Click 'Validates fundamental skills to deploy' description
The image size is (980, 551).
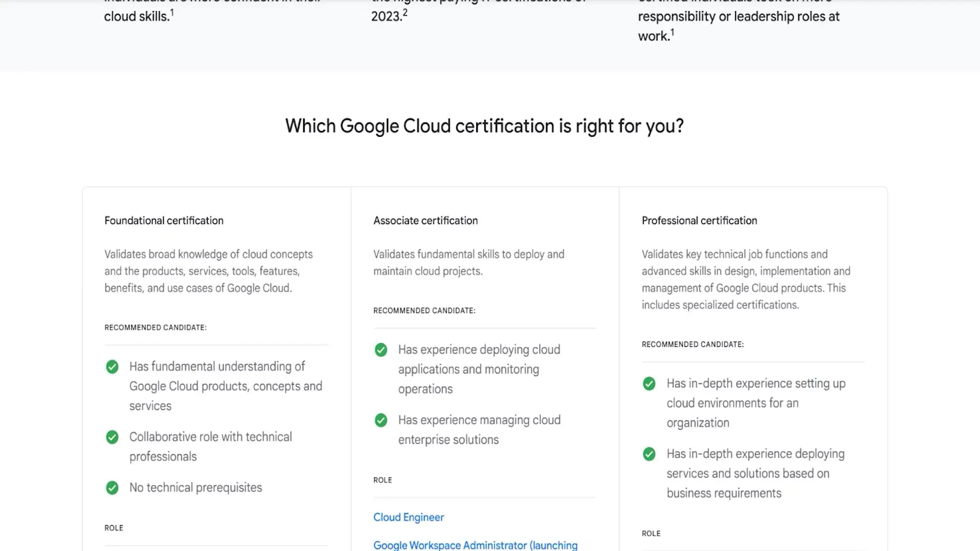click(x=469, y=262)
